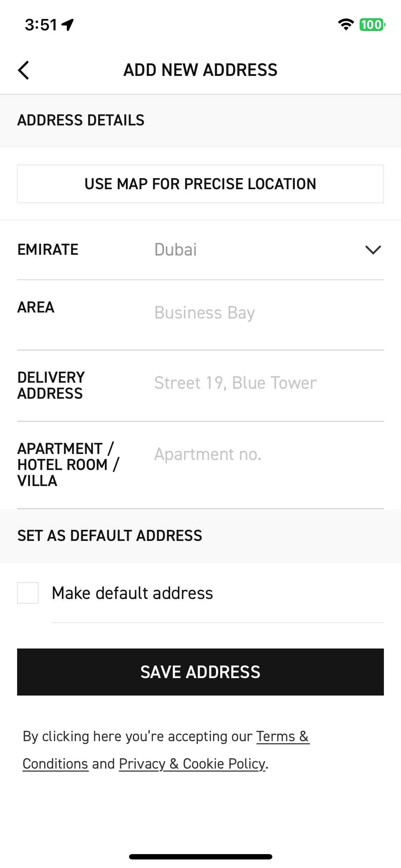Tap the battery indicator icon
401x868 pixels.
(372, 25)
